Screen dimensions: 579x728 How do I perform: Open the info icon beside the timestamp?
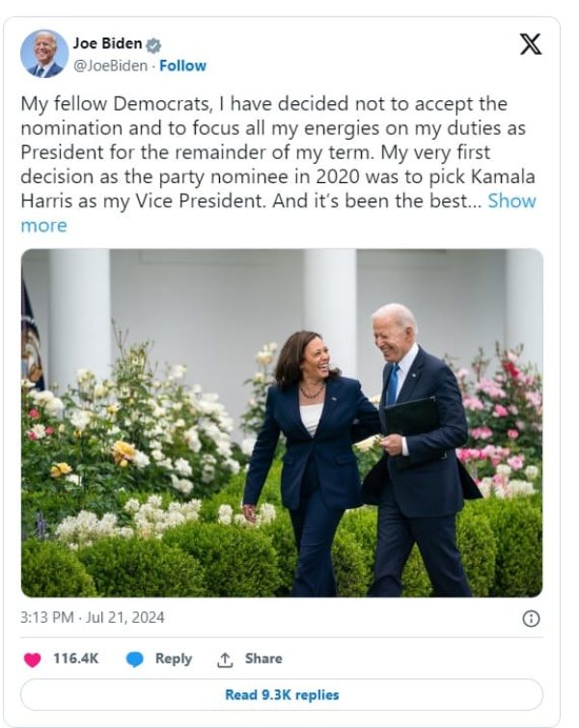click(x=530, y=619)
